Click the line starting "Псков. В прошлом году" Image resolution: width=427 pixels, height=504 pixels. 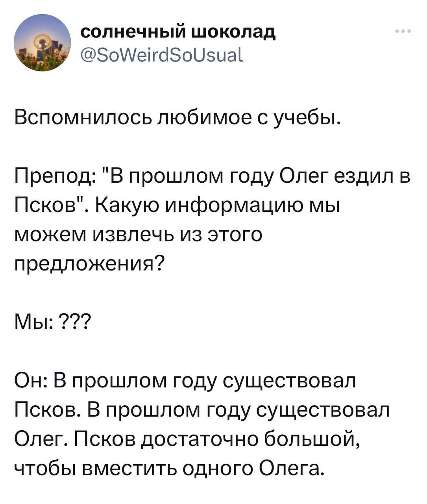202,410
